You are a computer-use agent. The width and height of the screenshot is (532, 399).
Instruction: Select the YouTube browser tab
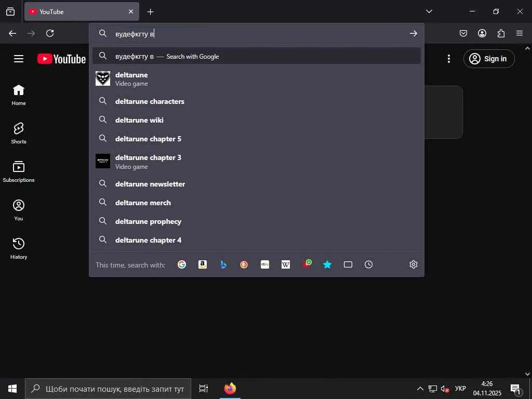(82, 11)
